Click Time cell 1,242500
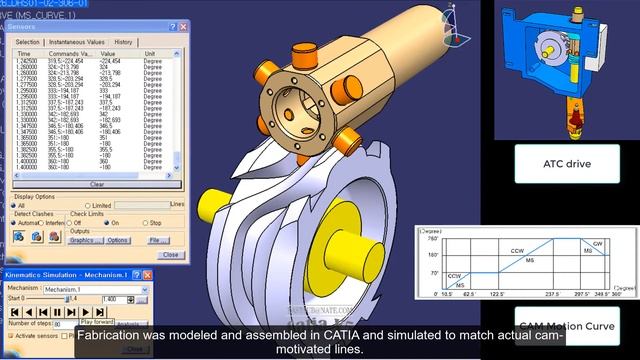 coord(27,61)
